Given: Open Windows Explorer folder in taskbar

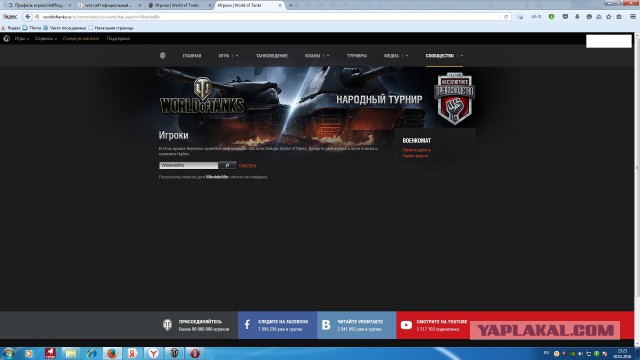Looking at the screenshot, I should pyautogui.click(x=70, y=353).
